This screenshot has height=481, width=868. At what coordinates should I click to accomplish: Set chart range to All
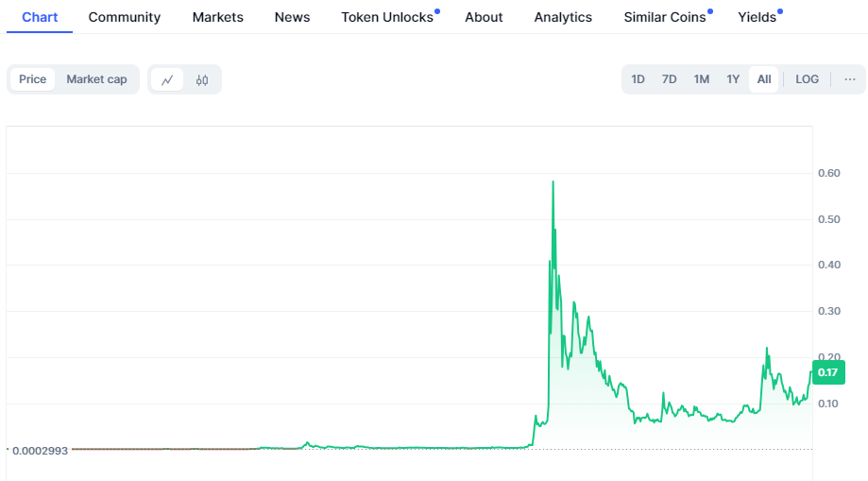point(764,79)
